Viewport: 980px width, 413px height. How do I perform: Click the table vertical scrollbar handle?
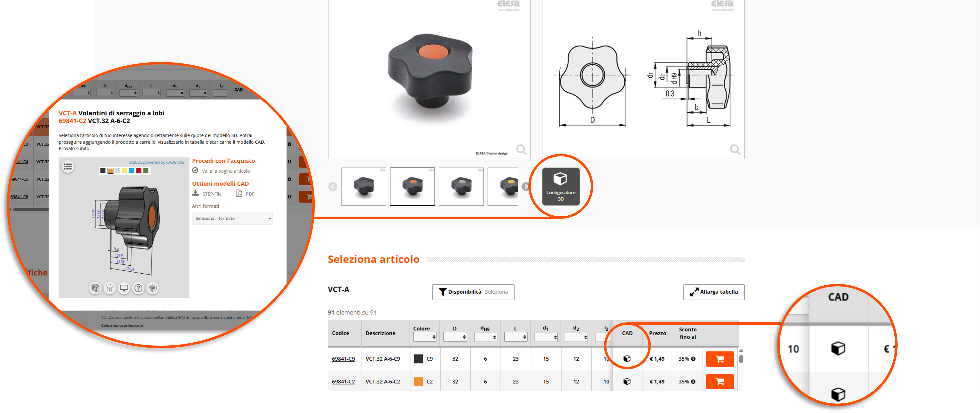741,359
